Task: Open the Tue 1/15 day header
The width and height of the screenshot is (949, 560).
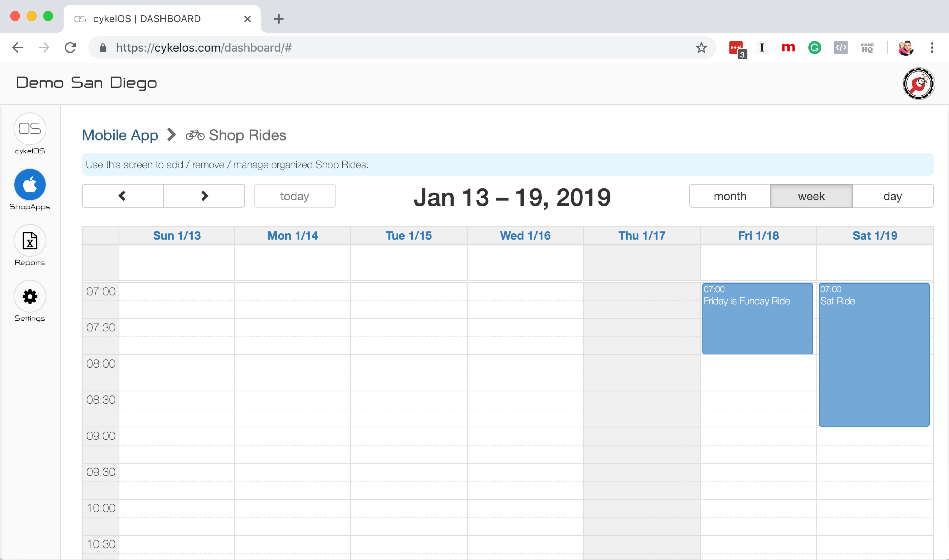Action: pyautogui.click(x=408, y=235)
